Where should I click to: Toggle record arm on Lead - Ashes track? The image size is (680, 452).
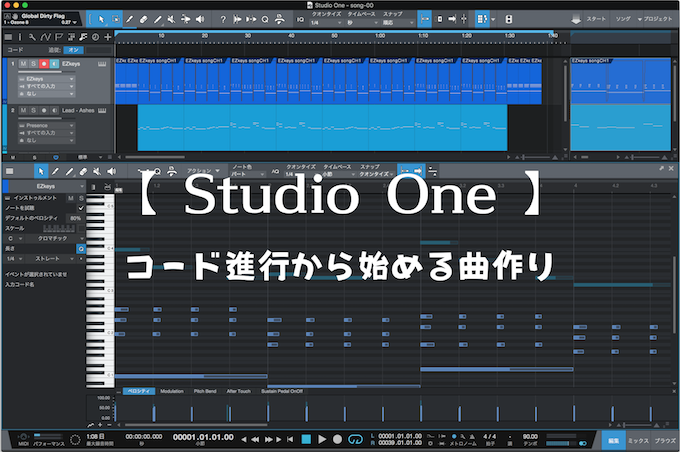pos(44,111)
